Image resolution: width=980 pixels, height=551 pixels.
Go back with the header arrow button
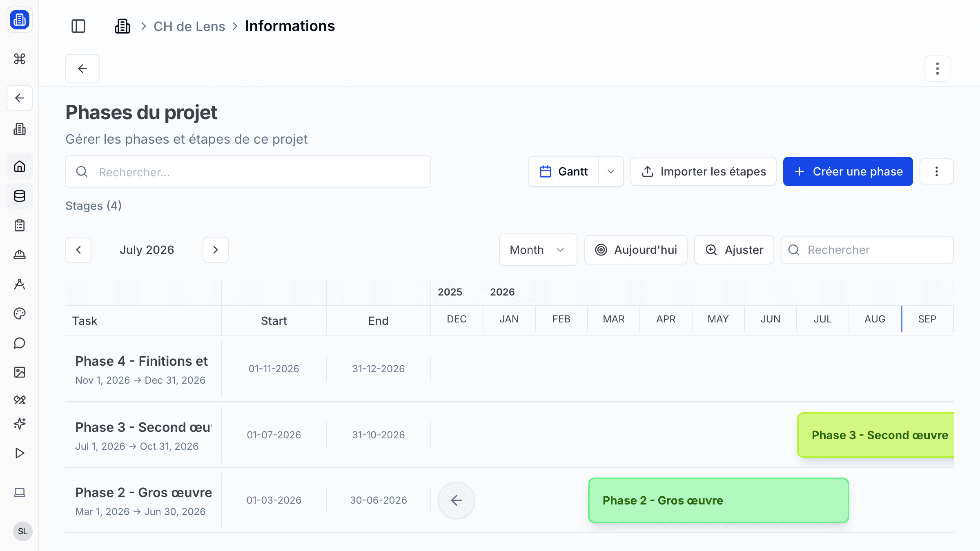pos(82,69)
